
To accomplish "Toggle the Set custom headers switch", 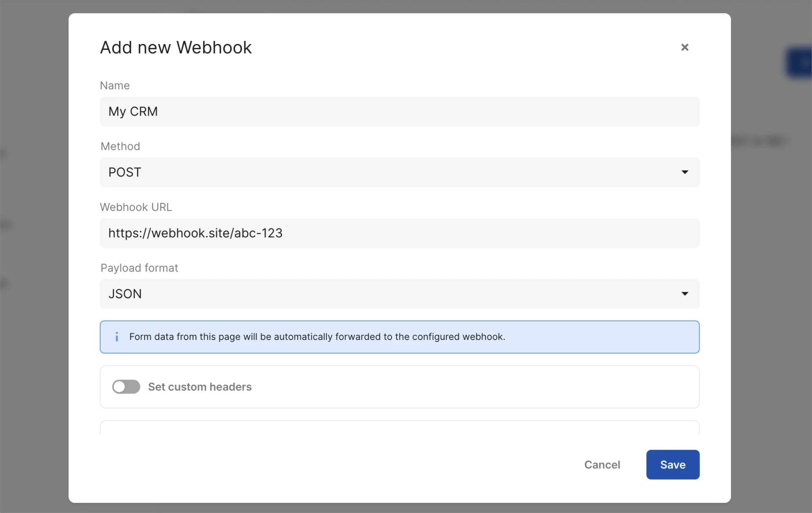I will coord(126,387).
